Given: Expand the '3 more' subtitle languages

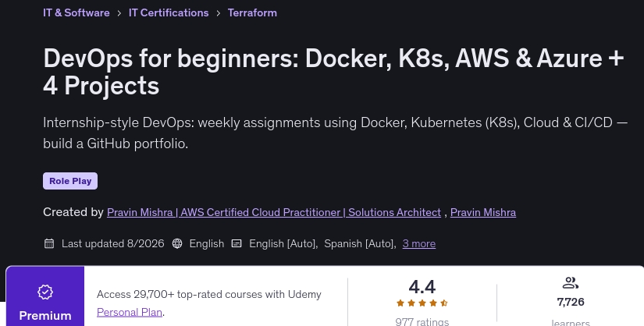Looking at the screenshot, I should coord(419,243).
